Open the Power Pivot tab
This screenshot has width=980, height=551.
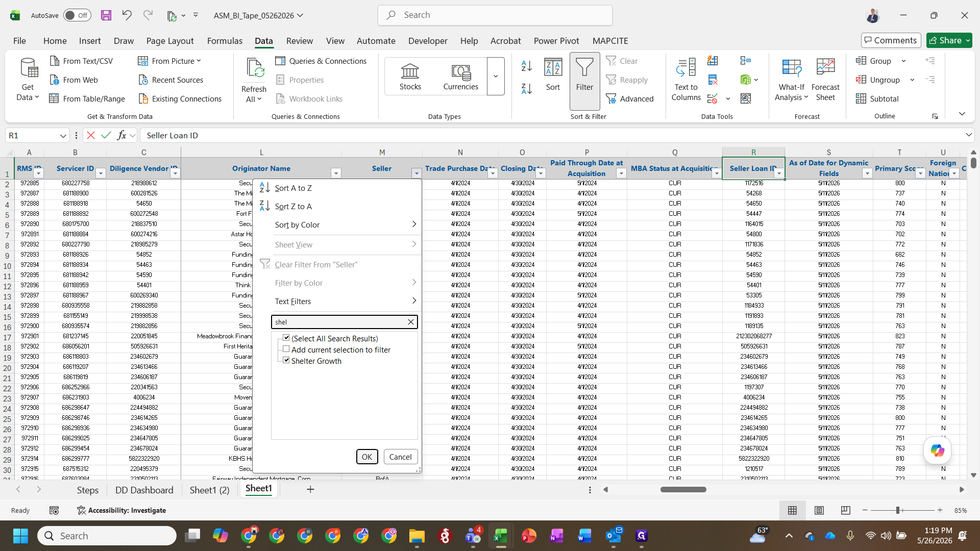click(556, 41)
